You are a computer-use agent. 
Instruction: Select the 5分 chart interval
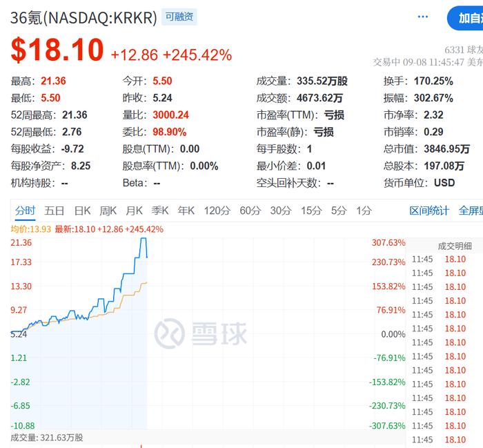(339, 211)
